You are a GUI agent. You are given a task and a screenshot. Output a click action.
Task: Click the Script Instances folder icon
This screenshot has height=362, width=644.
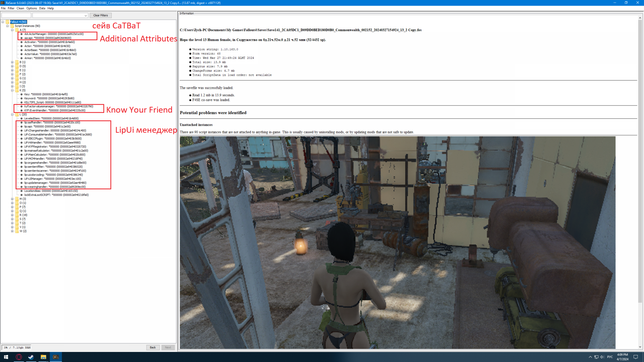pyautogui.click(x=12, y=26)
